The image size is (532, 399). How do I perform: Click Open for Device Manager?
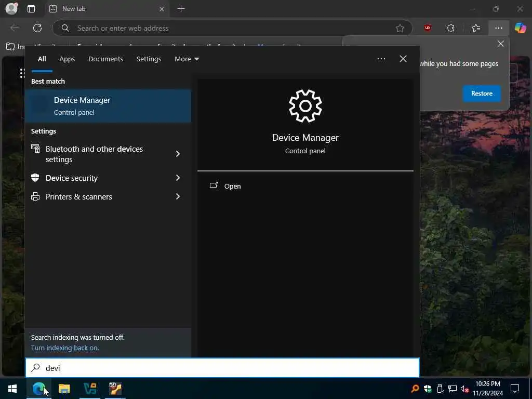225,186
